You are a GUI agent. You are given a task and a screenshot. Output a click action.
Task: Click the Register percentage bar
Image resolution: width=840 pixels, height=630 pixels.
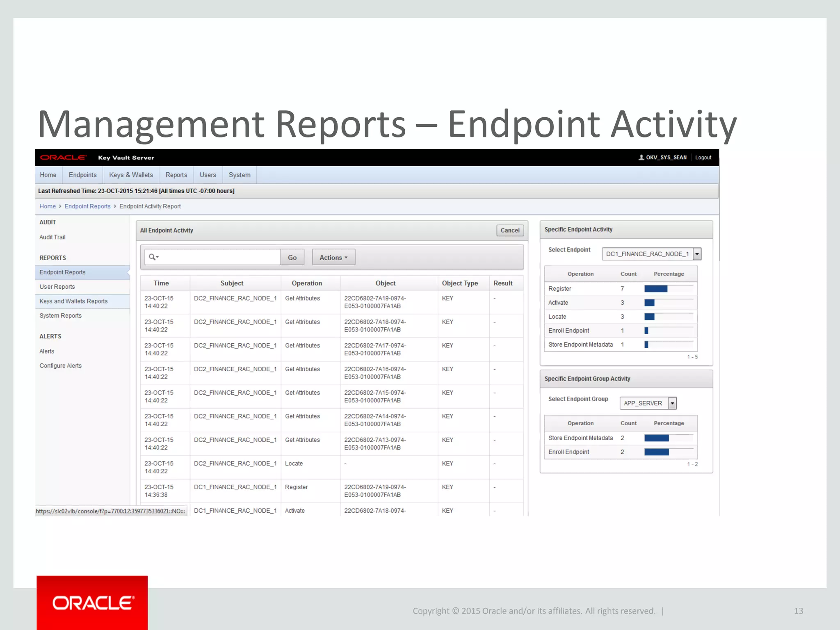pyautogui.click(x=656, y=289)
